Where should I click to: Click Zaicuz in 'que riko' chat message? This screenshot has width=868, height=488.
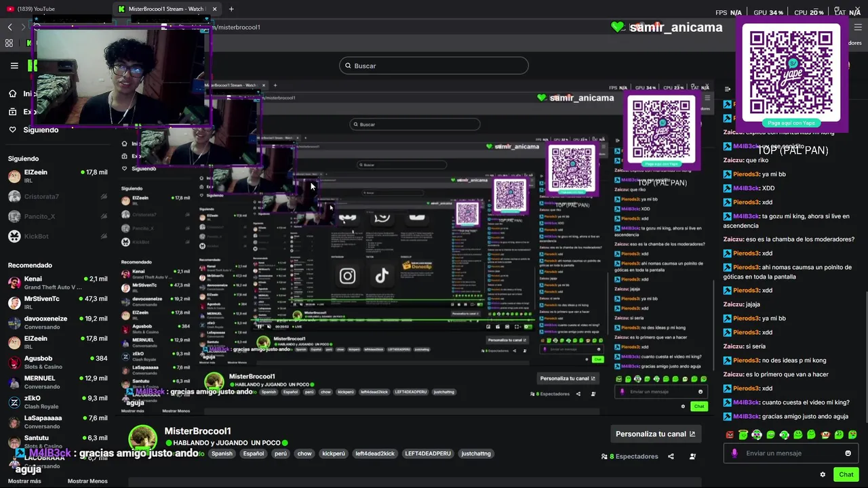(733, 160)
